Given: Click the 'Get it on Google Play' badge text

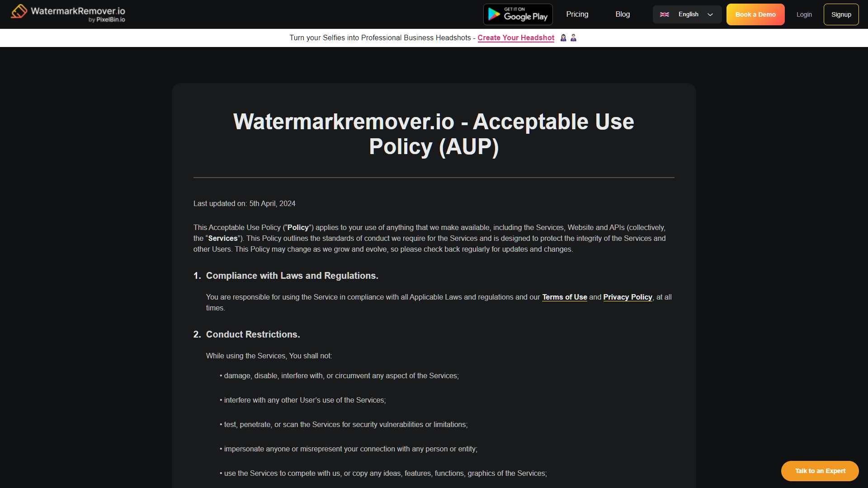Looking at the screenshot, I should [525, 15].
